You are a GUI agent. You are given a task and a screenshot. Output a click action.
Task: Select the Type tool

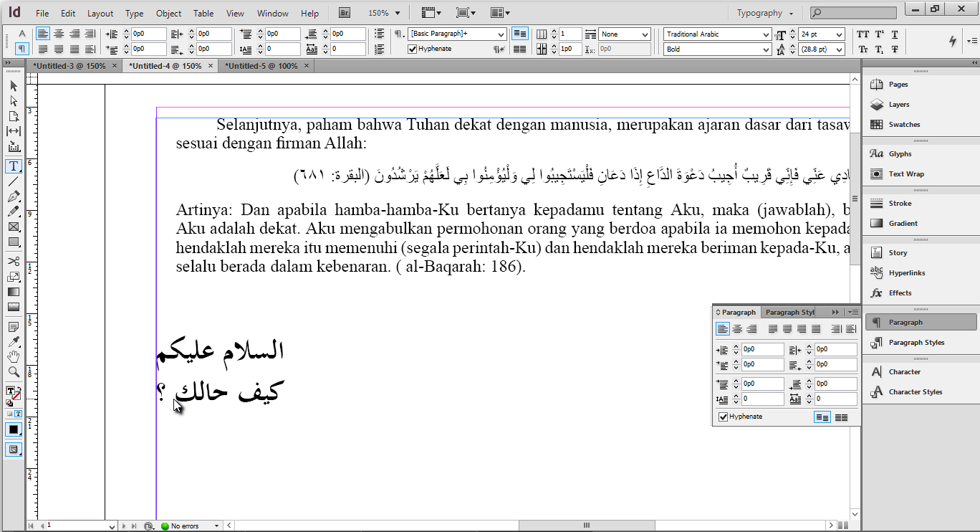(x=13, y=166)
